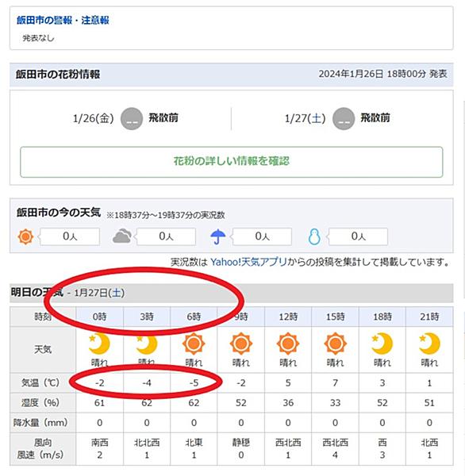465x476 pixels.
Task: Click the 花粉の詳しい情報を確認 button
Action: click(232, 162)
